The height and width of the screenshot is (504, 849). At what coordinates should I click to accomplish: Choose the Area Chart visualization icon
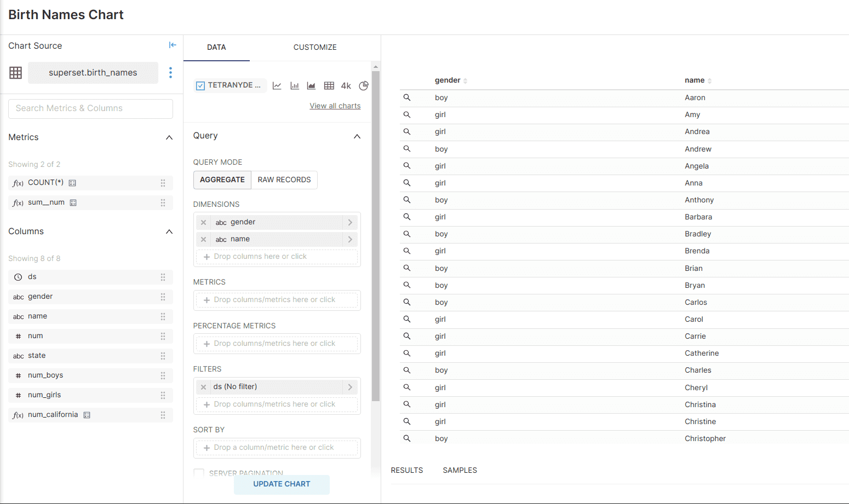pyautogui.click(x=311, y=85)
